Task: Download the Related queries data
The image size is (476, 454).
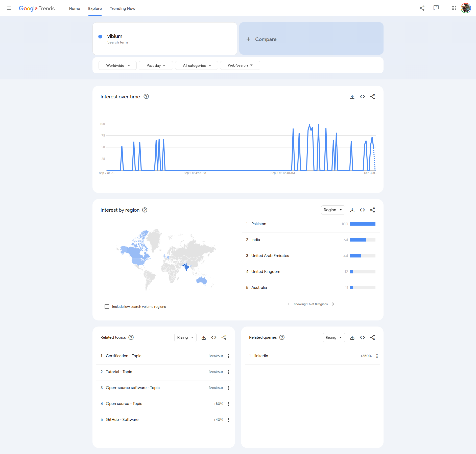Action: (x=352, y=338)
